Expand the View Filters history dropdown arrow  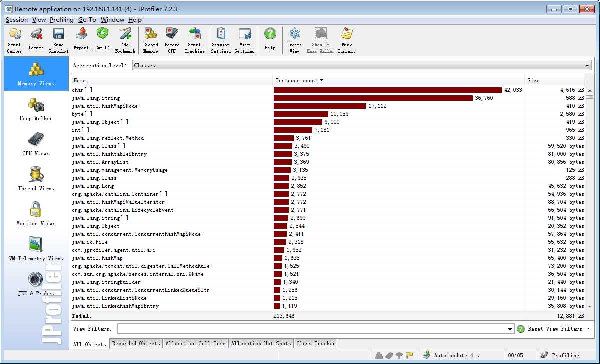tap(510, 329)
